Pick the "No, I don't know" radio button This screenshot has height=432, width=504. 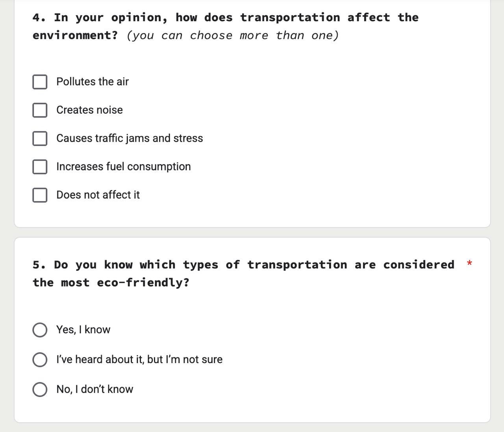[x=40, y=390]
